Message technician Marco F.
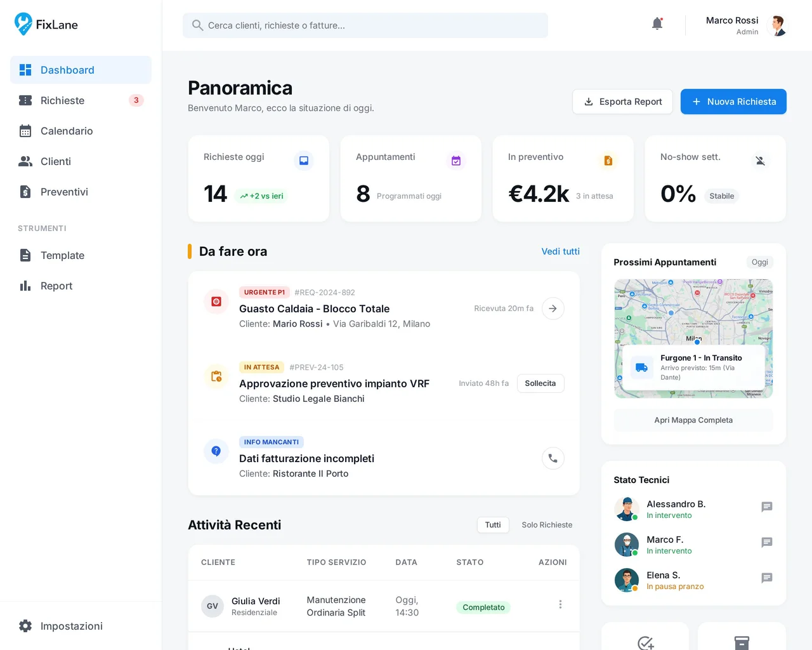The width and height of the screenshot is (812, 650). 766,542
